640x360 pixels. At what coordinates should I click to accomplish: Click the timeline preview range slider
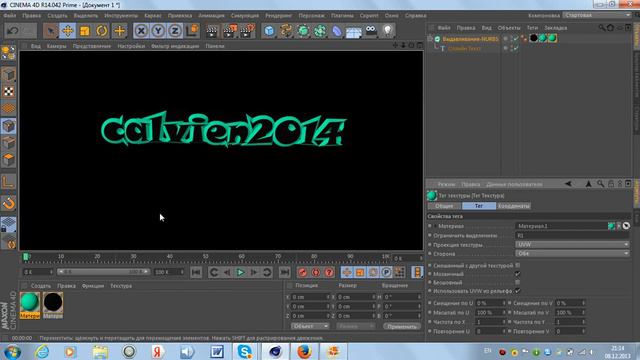103,272
